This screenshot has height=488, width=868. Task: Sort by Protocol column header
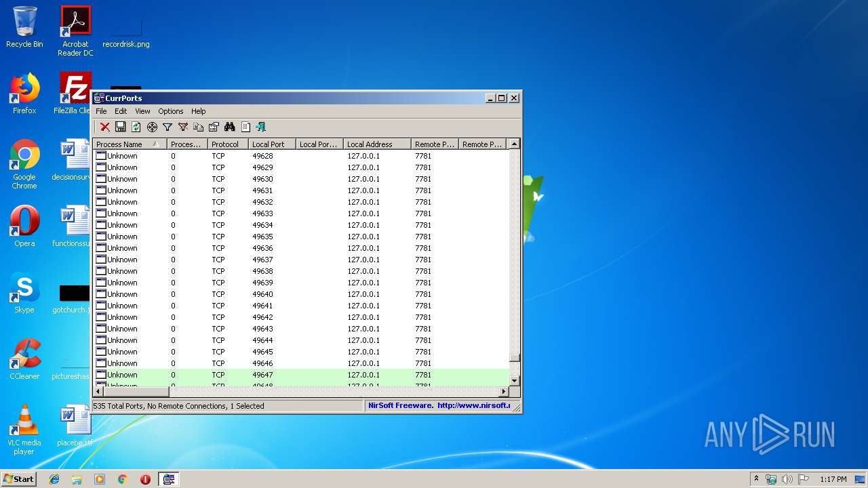228,144
